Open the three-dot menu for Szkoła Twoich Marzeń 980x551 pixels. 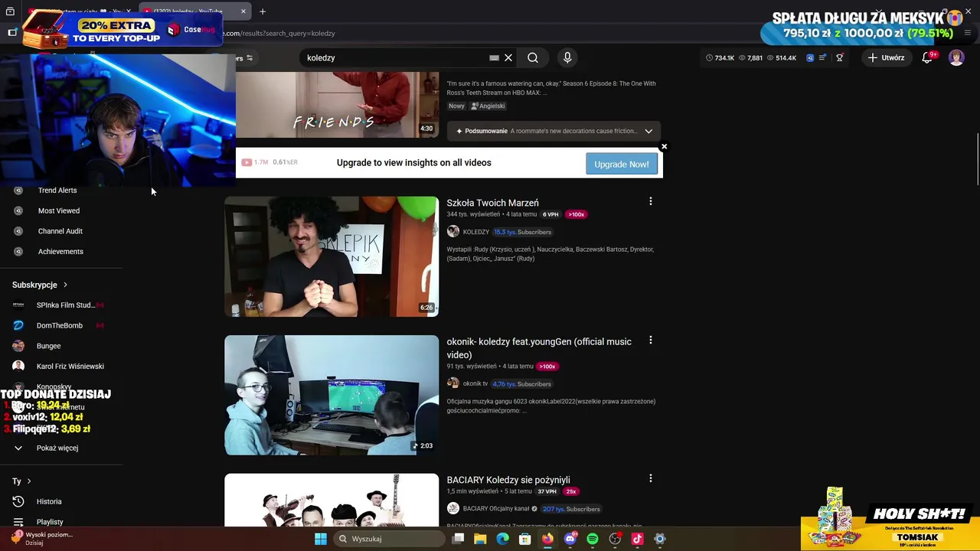coord(651,201)
